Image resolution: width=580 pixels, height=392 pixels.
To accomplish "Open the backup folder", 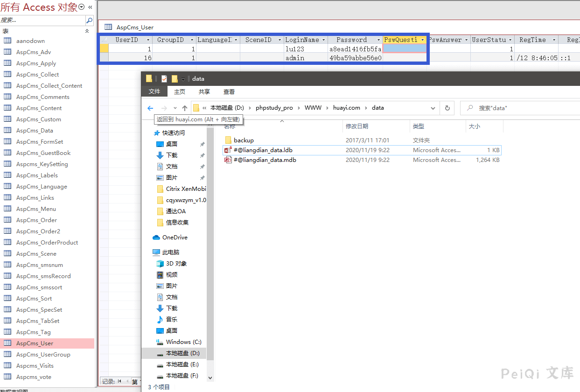I will point(244,140).
